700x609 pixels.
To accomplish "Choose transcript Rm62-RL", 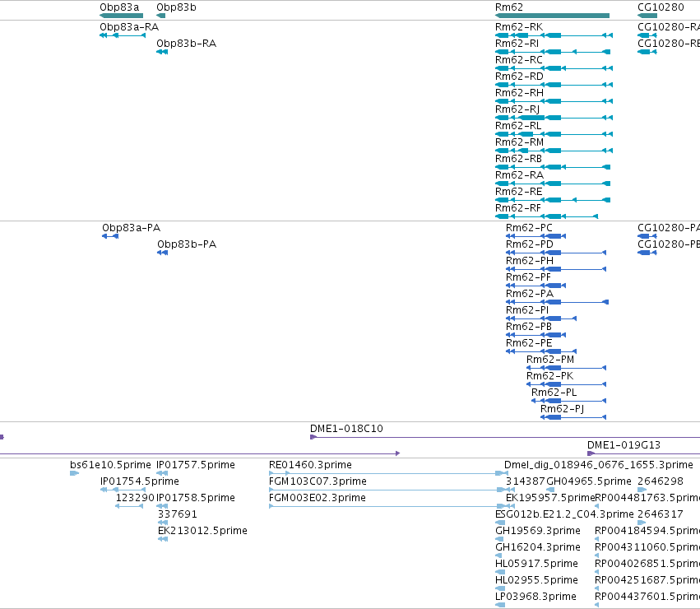I will pyautogui.click(x=518, y=126).
